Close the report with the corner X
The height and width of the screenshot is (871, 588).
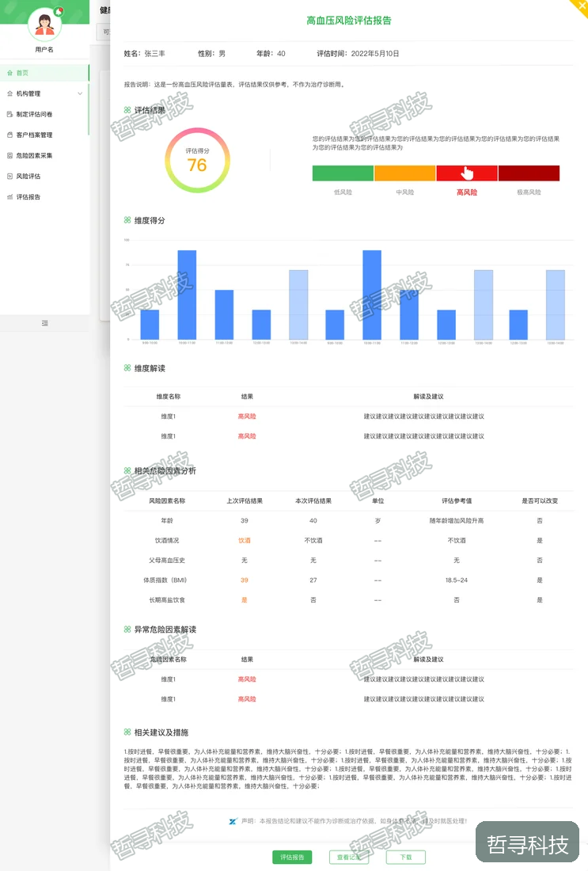coord(582,6)
